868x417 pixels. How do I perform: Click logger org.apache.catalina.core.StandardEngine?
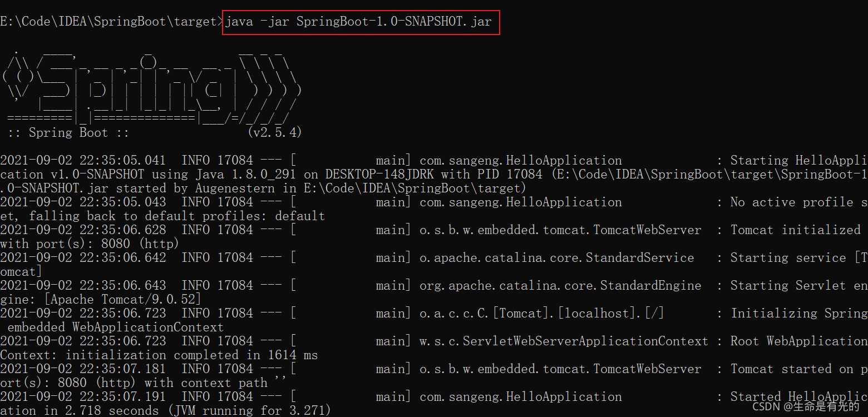click(560, 286)
